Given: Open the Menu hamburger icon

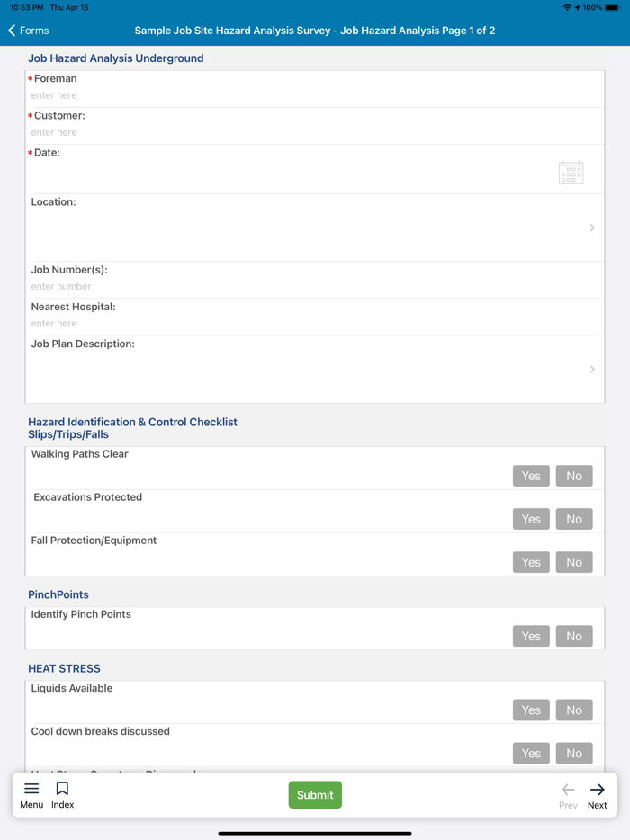Looking at the screenshot, I should 31,789.
